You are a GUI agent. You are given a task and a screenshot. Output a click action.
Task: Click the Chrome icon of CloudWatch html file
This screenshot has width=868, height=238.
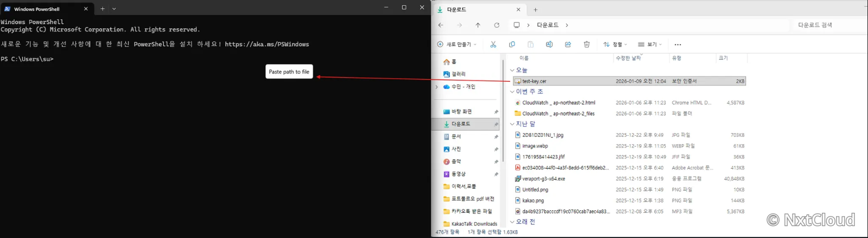click(x=518, y=103)
